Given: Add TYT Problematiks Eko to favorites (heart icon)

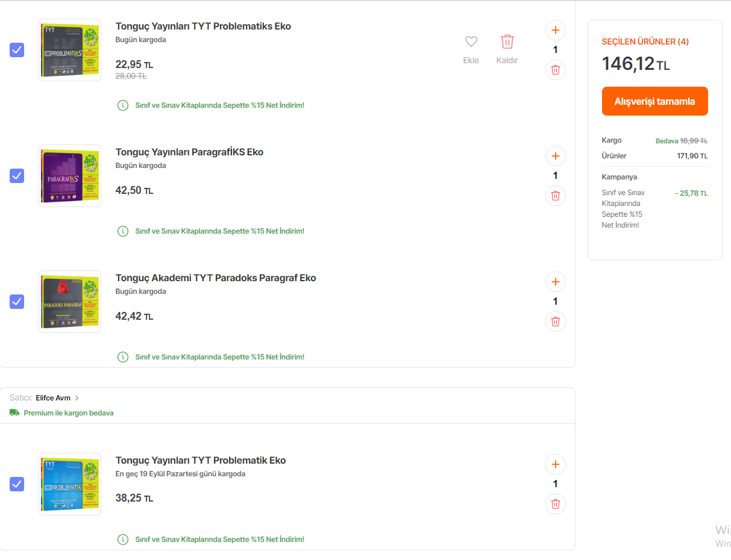Looking at the screenshot, I should pyautogui.click(x=471, y=42).
